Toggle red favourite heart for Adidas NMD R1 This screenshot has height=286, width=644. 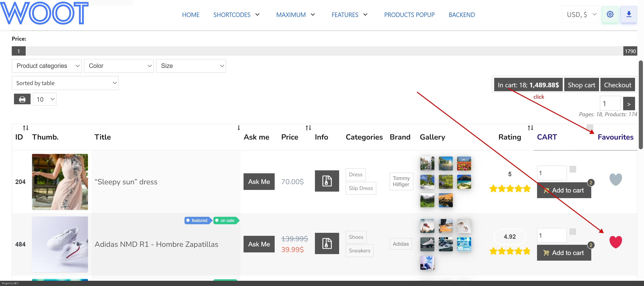[x=615, y=242]
